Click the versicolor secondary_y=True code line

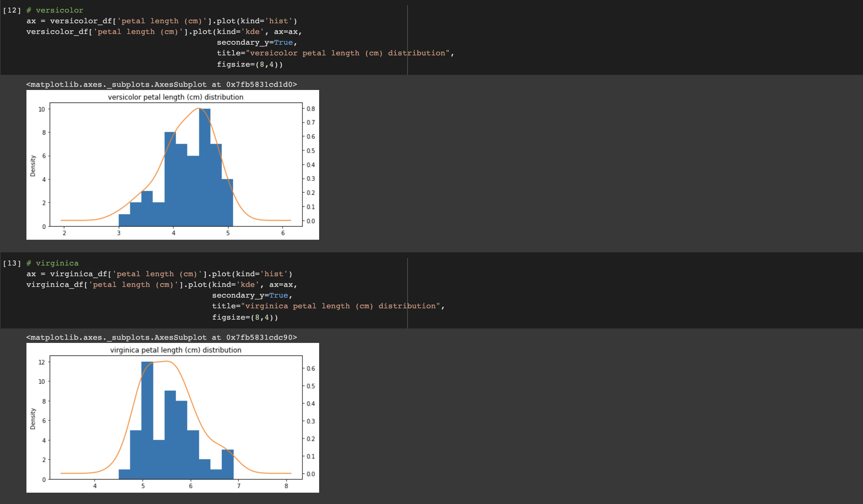click(x=257, y=42)
